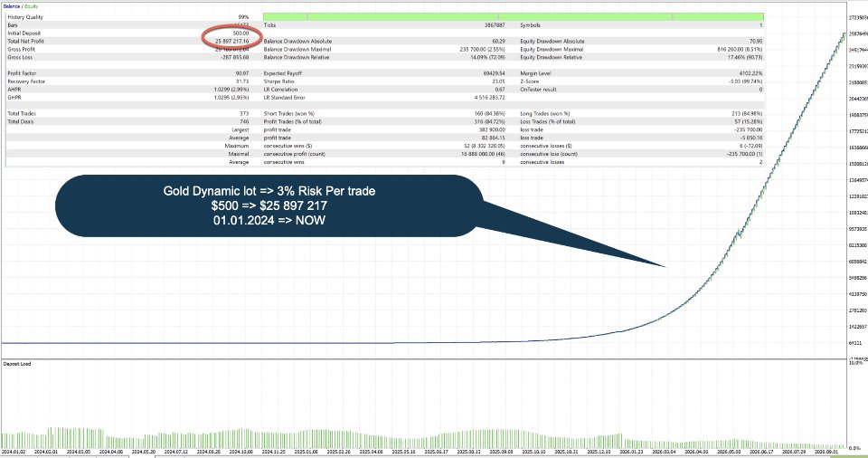The image size is (868, 458).
Task: Select Equity Drawdown Maximal label
Action: [552, 50]
